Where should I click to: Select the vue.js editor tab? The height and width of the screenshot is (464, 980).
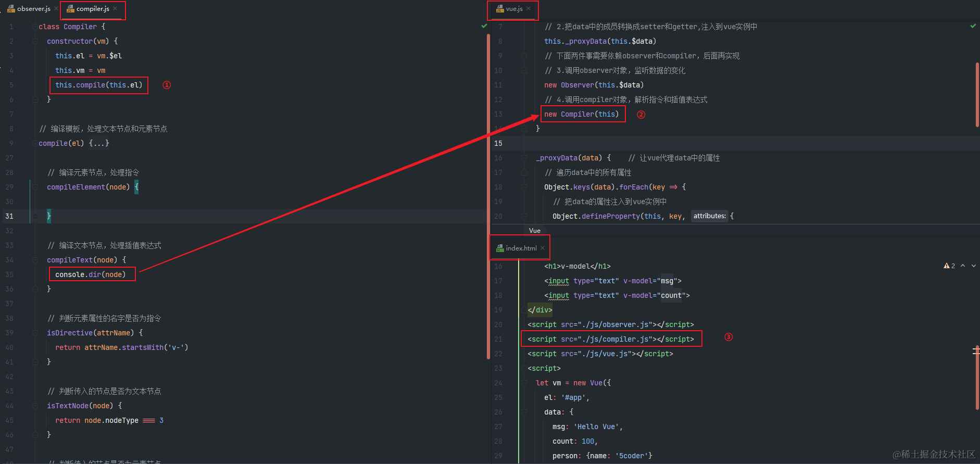pyautogui.click(x=514, y=9)
